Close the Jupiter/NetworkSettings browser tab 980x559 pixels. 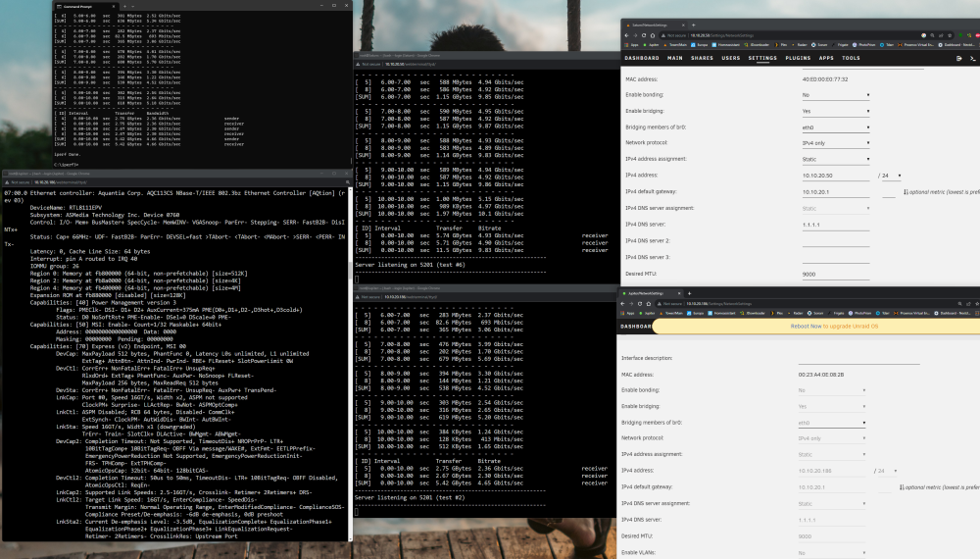coord(679,293)
